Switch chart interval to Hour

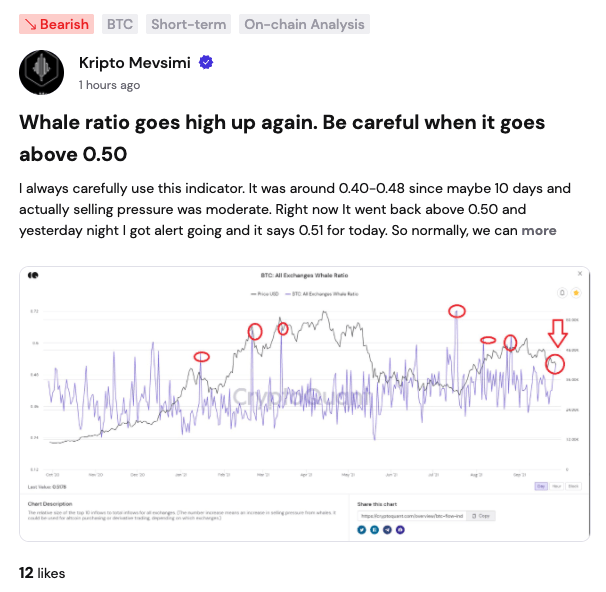[x=557, y=485]
